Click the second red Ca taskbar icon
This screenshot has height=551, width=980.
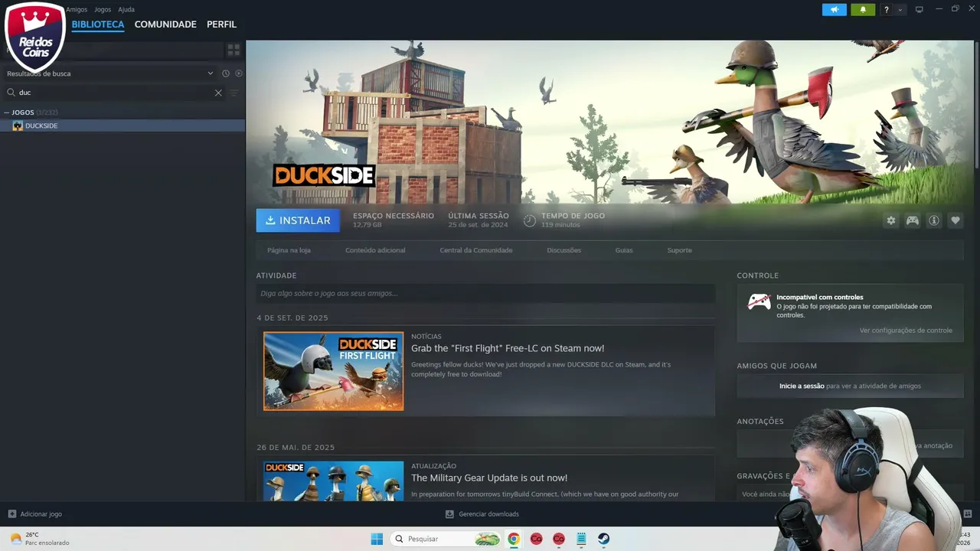[x=559, y=539]
